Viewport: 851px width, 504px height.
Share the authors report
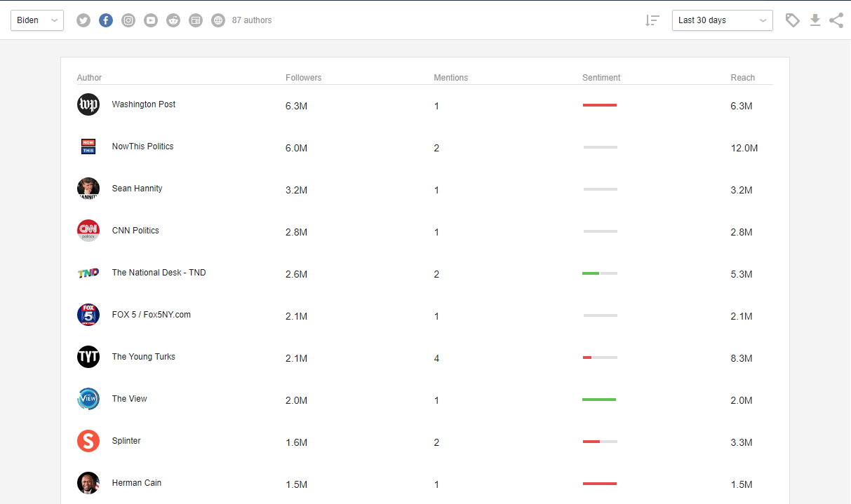[836, 20]
